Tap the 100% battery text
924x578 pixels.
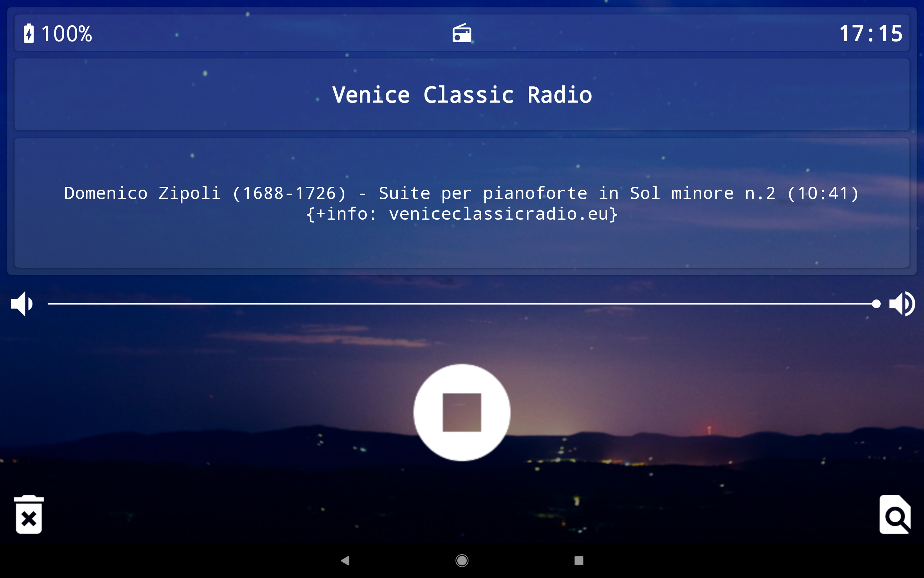[66, 34]
